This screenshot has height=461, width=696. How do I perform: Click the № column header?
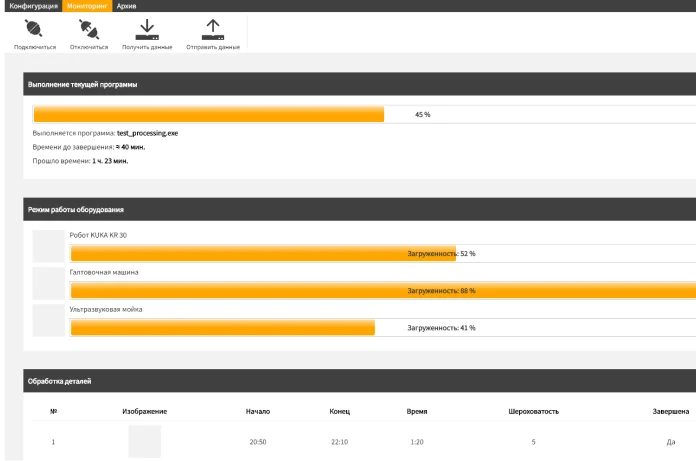click(x=53, y=411)
